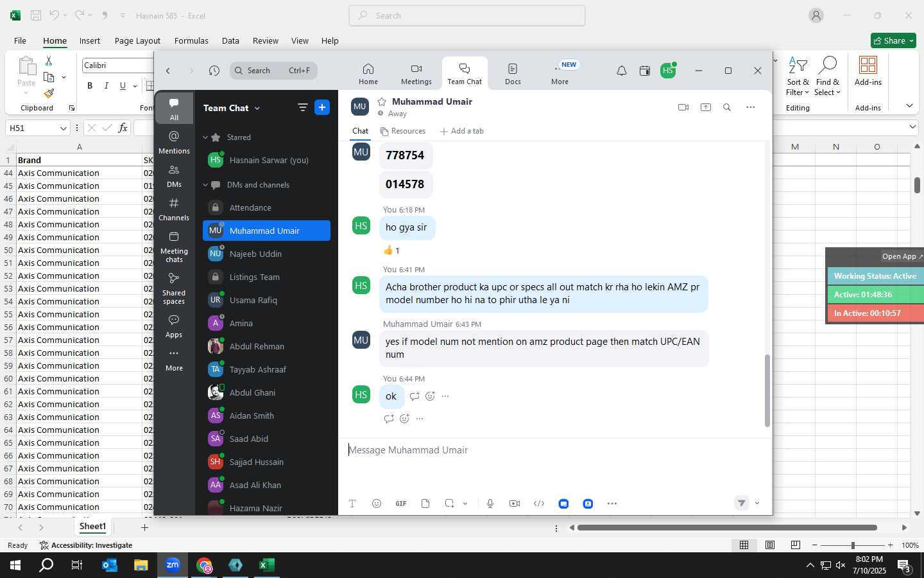Search within the Muhammad Umair chat
Viewport: 924px width, 578px height.
[727, 107]
